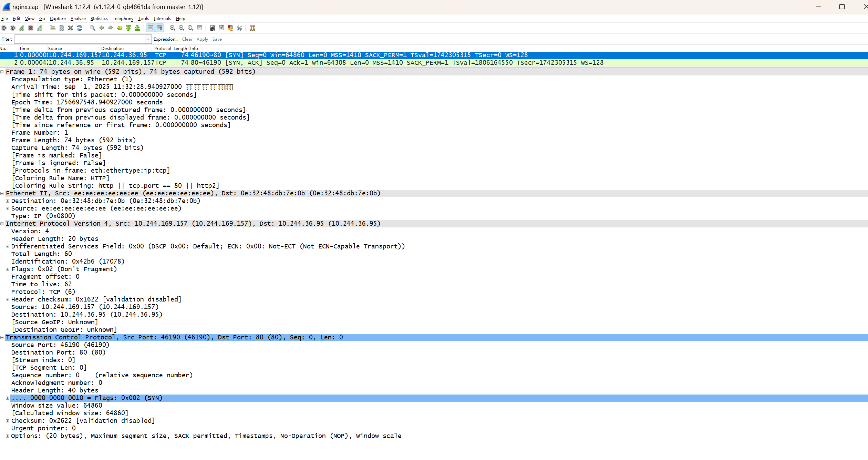Viewport: 868px width, 460px height.
Task: Click the filter Apply button
Action: (202, 39)
